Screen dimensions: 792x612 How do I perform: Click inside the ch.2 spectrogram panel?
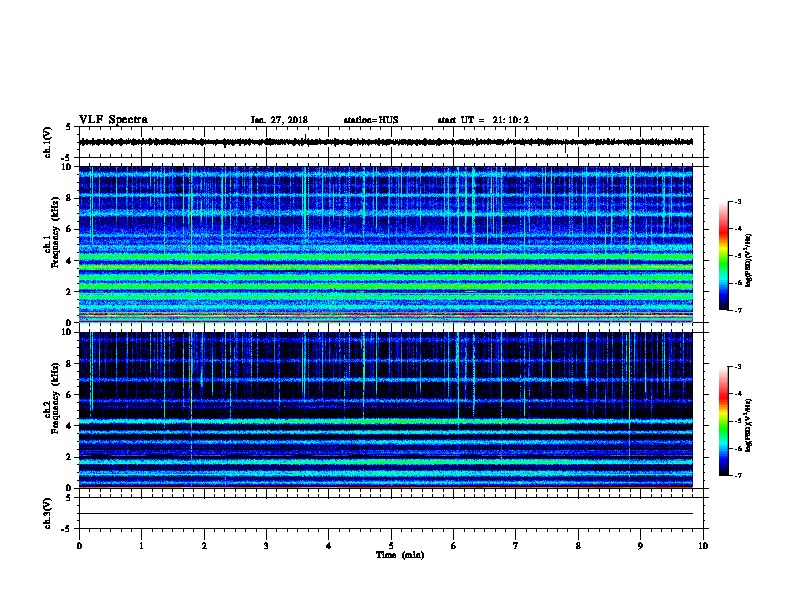[386, 410]
